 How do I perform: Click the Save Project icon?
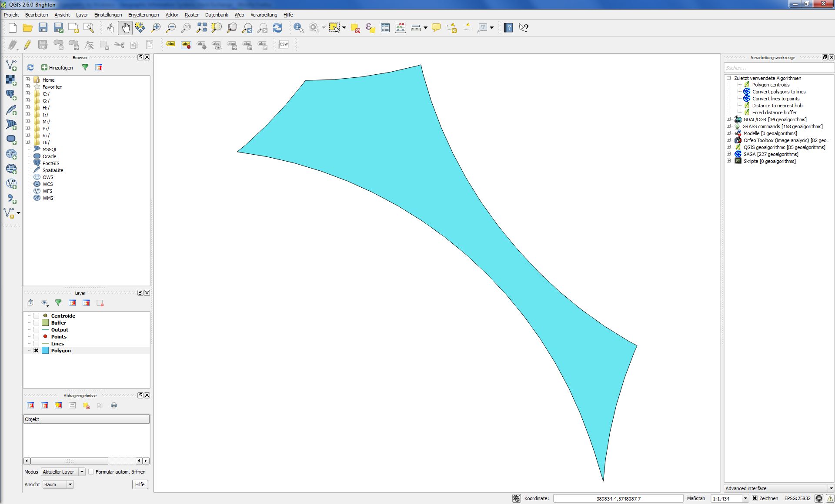[x=43, y=28]
